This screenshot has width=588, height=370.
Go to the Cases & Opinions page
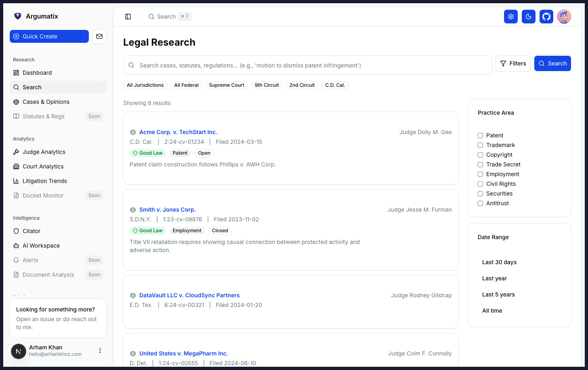[x=46, y=102]
